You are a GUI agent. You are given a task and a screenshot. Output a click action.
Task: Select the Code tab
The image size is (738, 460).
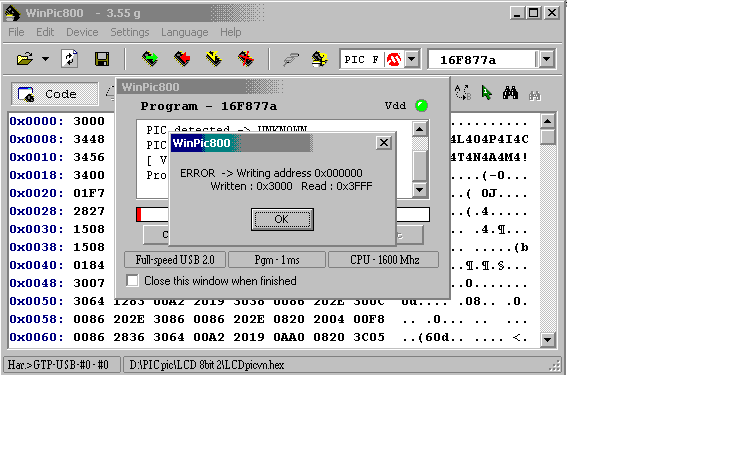pyautogui.click(x=55, y=94)
